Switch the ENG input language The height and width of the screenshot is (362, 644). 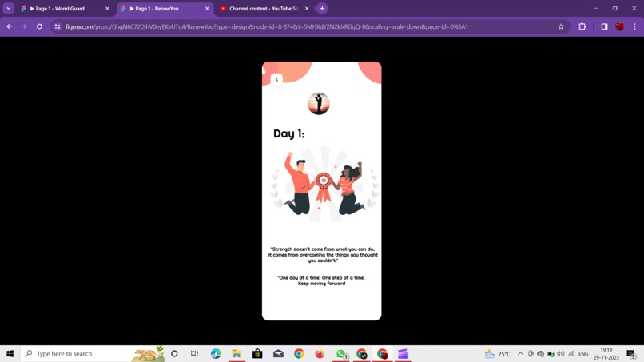[x=583, y=354]
